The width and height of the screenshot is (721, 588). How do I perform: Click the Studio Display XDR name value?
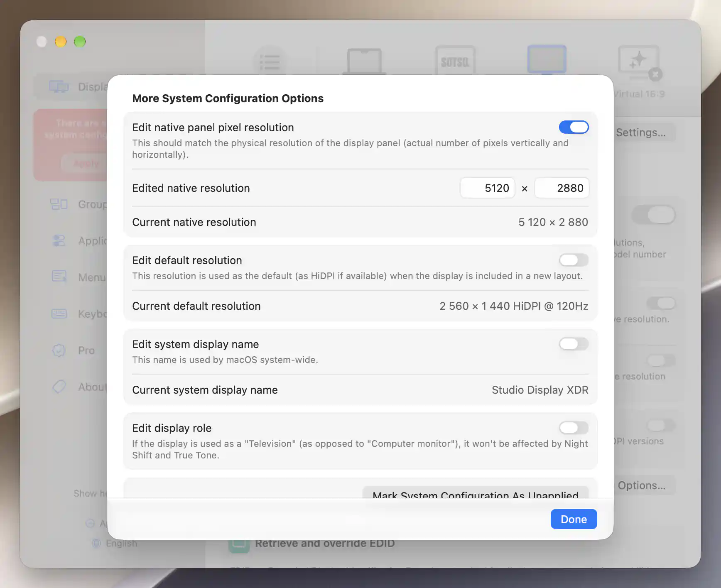tap(540, 390)
